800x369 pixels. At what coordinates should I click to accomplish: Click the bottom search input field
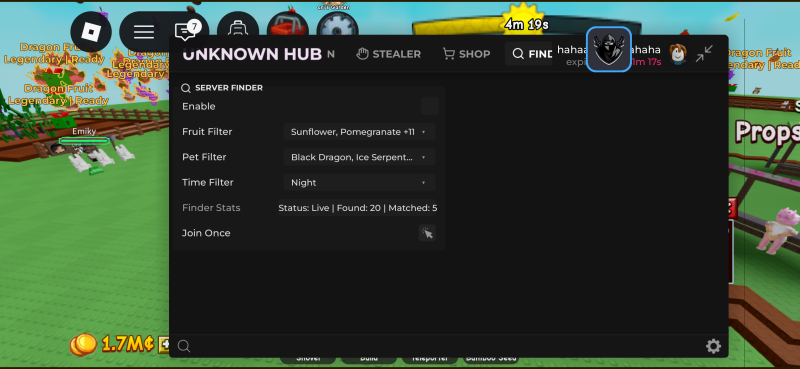click(448, 347)
